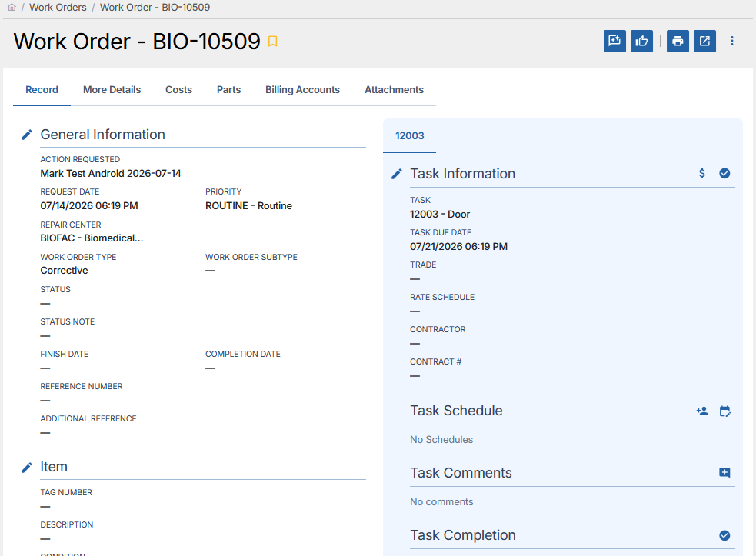Image resolution: width=756 pixels, height=556 pixels.
Task: Click the STATUS NOTE label
Action: 68,321
